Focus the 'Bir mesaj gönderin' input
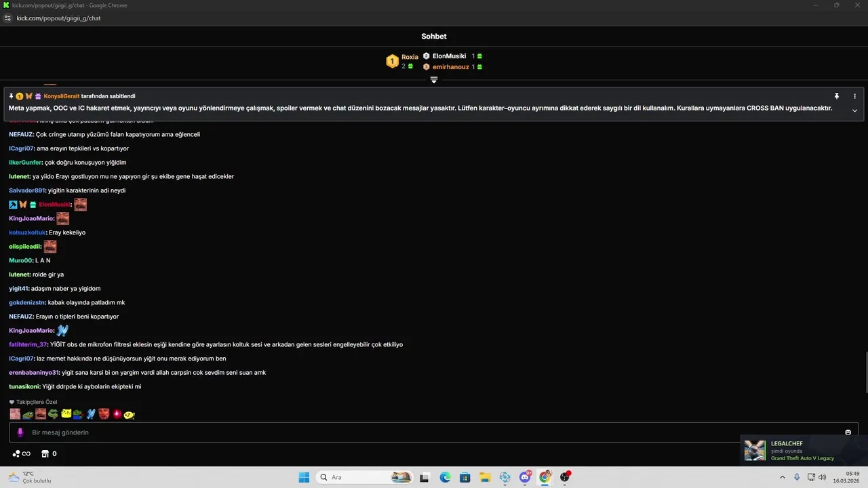 tap(434, 432)
